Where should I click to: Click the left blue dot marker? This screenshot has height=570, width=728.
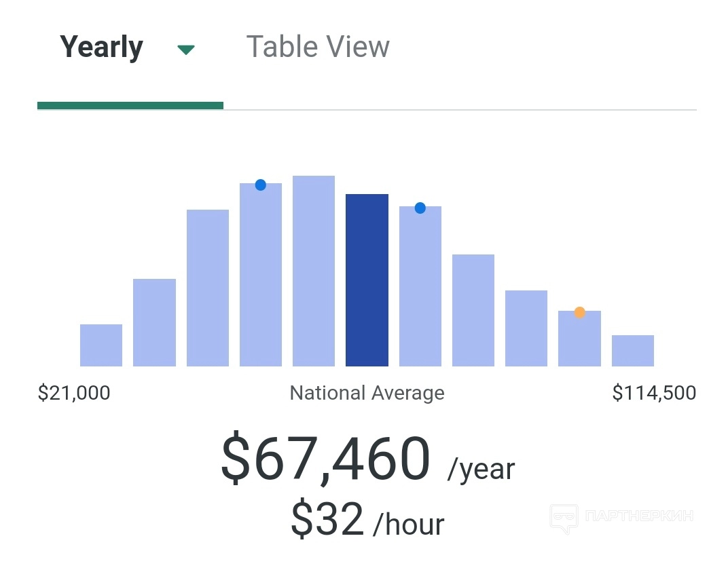click(260, 185)
